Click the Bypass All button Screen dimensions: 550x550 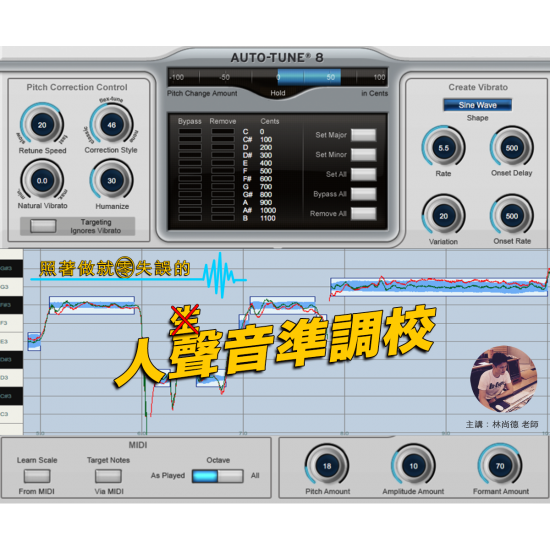point(363,194)
